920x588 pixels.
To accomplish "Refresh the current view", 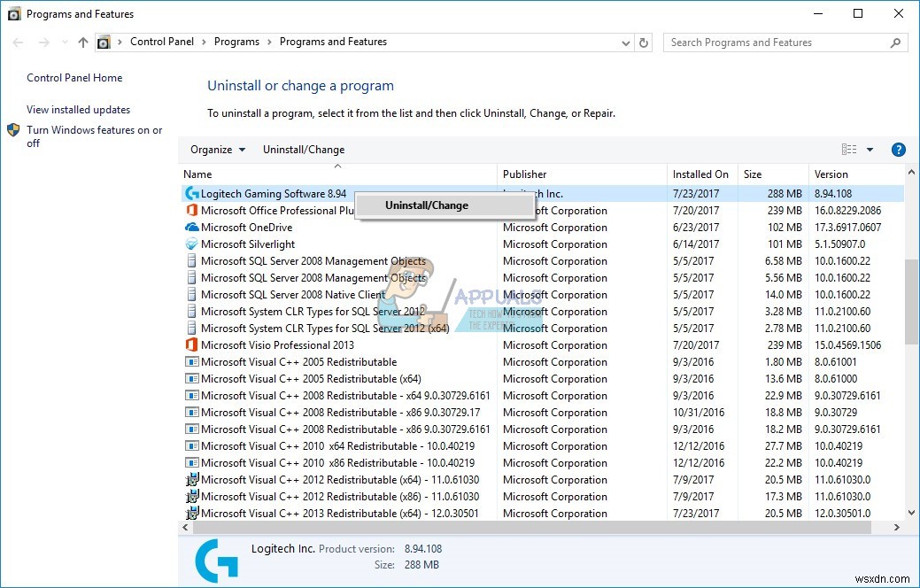I will point(644,42).
